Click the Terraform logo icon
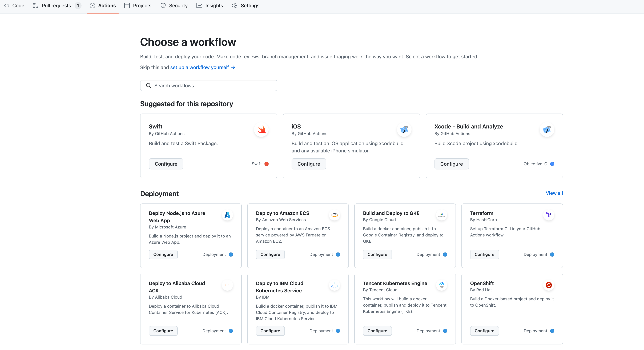This screenshot has height=350, width=644. tap(549, 215)
